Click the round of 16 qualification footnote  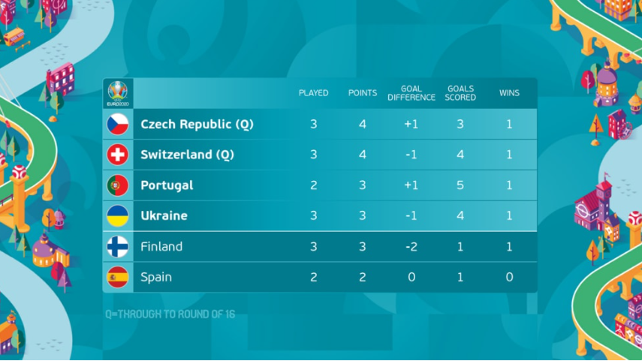(x=170, y=314)
